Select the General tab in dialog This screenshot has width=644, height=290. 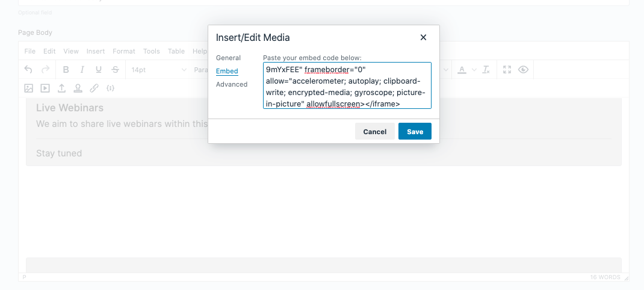228,58
